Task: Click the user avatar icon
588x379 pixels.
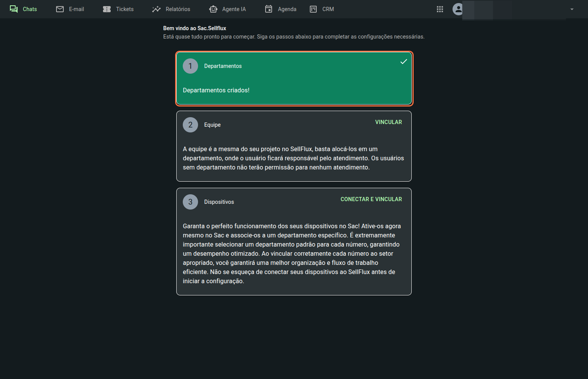Action: point(458,9)
